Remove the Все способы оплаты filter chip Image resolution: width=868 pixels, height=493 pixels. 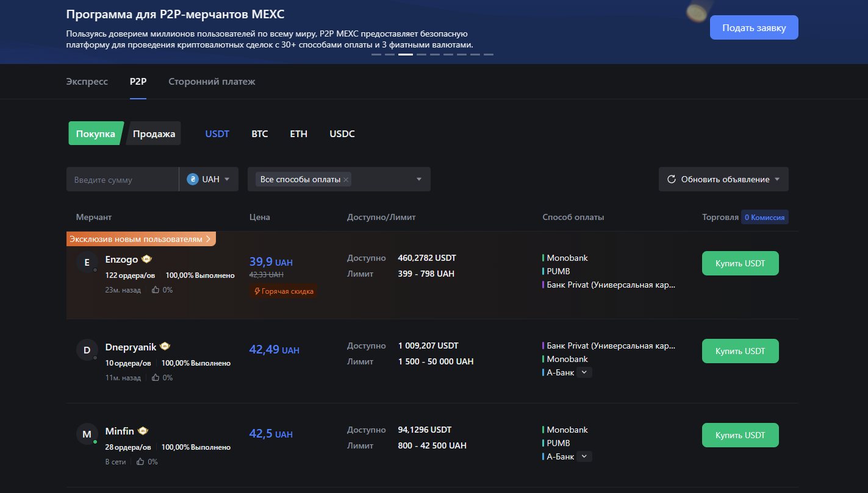click(x=346, y=180)
